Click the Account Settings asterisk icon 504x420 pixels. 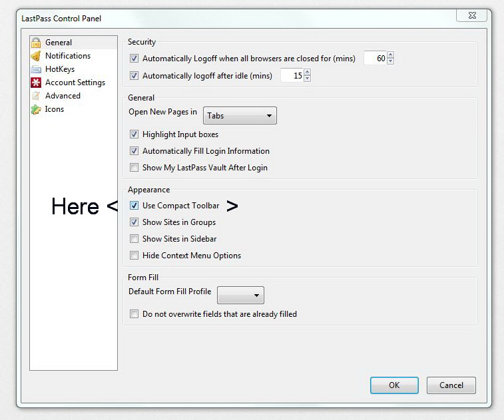pos(36,83)
